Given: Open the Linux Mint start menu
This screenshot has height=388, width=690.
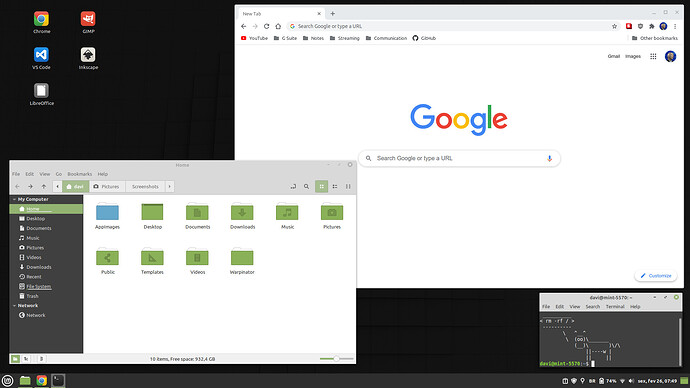Looking at the screenshot, I should click(7, 381).
